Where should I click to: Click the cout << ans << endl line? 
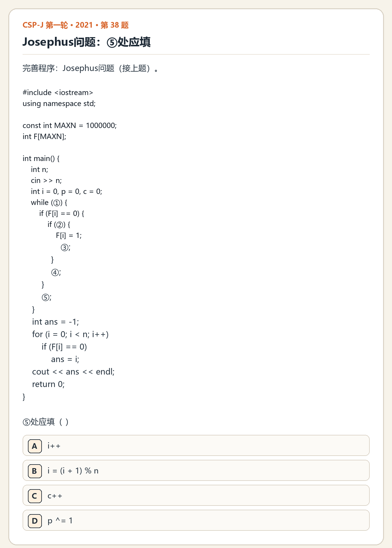point(73,372)
